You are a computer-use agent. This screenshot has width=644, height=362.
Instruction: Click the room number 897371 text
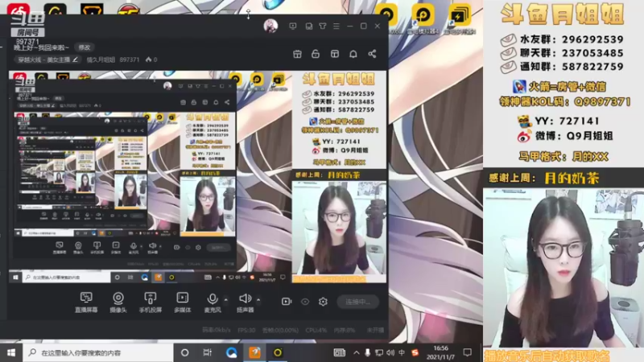(x=130, y=60)
